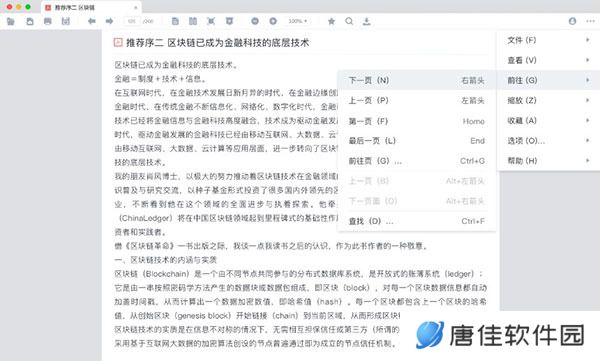
Task: Toggle the three-dots main menu button
Action: pyautogui.click(x=590, y=21)
